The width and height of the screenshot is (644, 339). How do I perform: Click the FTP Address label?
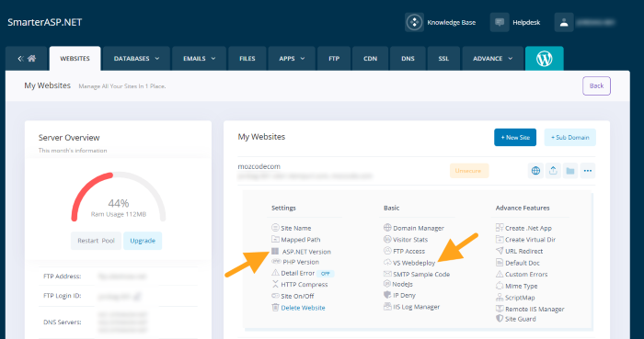pyautogui.click(x=62, y=277)
